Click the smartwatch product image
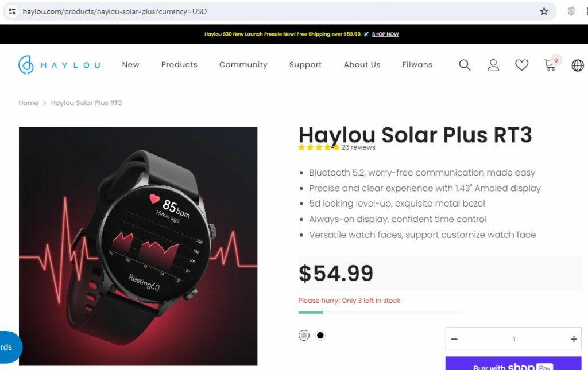 click(138, 247)
